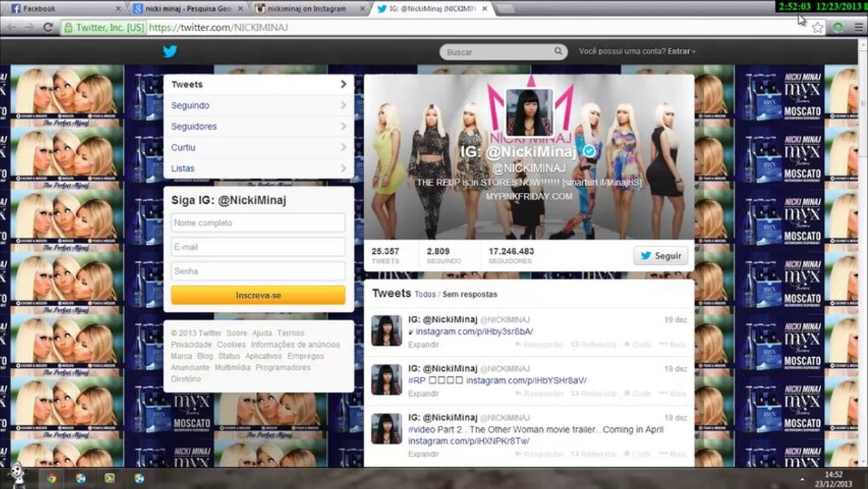Open the smarturl.it/MinajHS link
The height and width of the screenshot is (489, 868).
pos(601,183)
